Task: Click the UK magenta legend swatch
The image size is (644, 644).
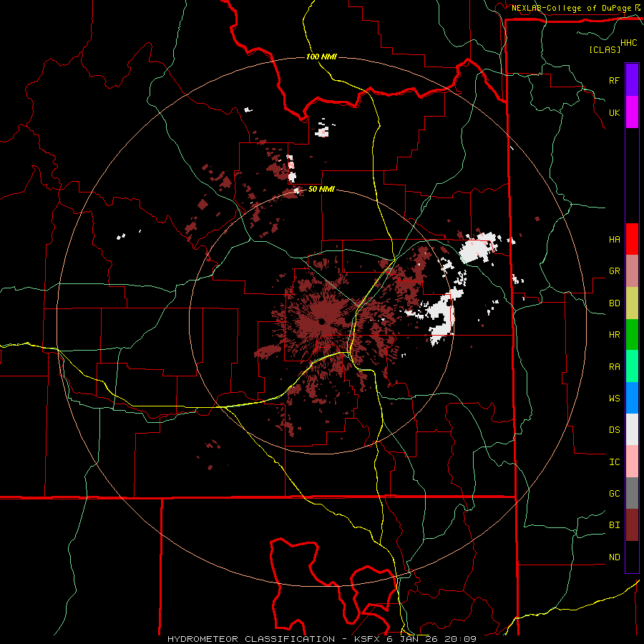Action: point(632,112)
